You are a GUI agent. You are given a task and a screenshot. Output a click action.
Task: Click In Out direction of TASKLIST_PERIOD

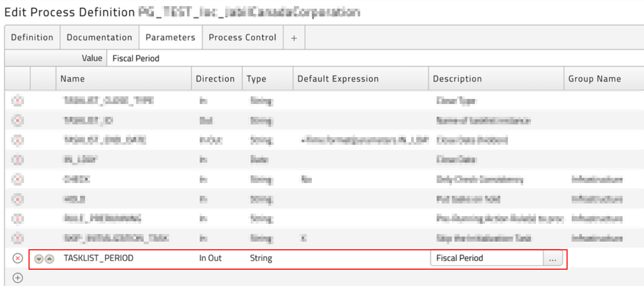[x=210, y=258]
